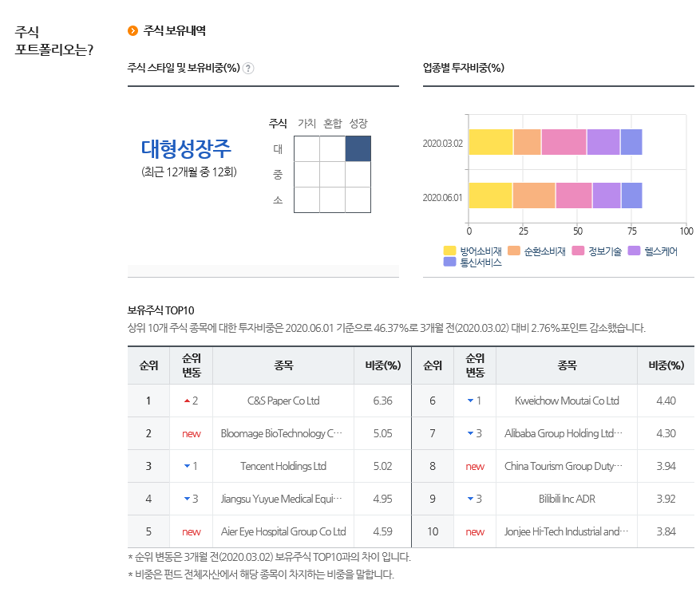The image size is (700, 608).
Task: Click the new label for Jonjee Hi-Tech
Action: [475, 531]
